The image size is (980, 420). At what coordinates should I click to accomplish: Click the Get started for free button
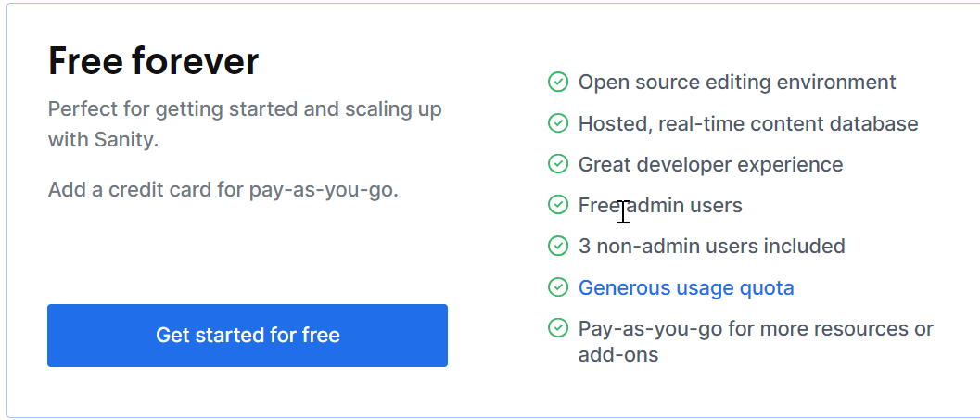(248, 336)
